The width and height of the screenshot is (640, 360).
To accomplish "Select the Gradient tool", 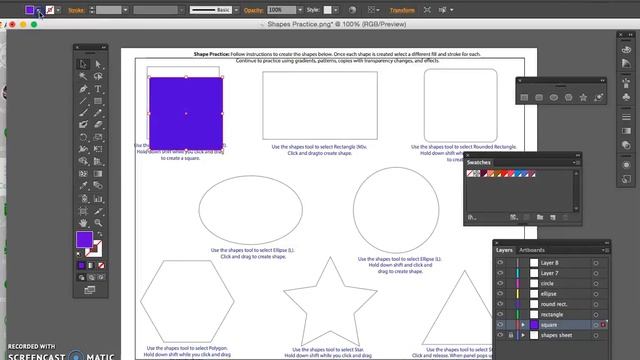I will click(x=98, y=173).
